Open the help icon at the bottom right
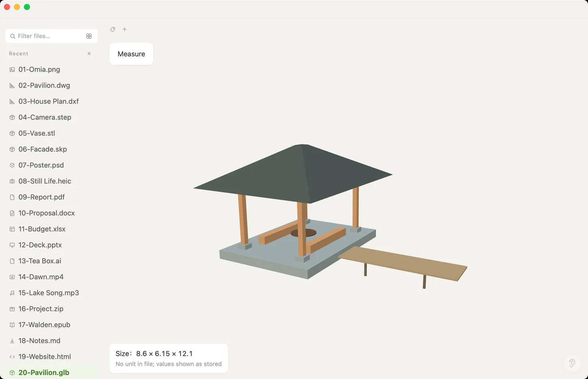Screen dimensions: 588x379 click(x=572, y=363)
